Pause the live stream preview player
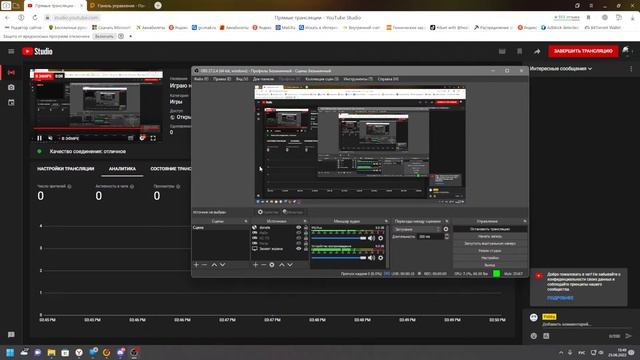640x360 pixels. [x=40, y=138]
